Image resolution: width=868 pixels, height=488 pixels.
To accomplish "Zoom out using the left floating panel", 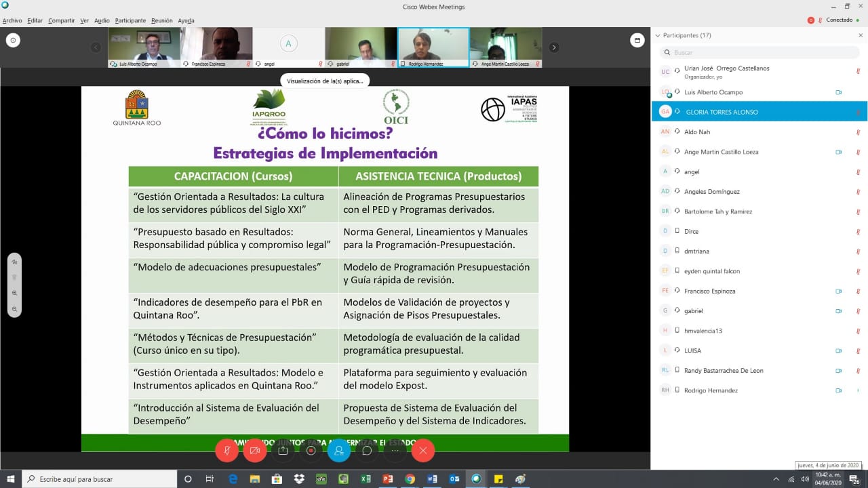I will [14, 309].
